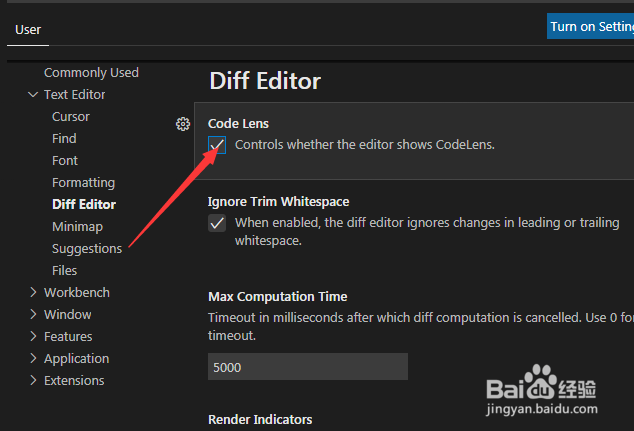
Task: Click the Extensions tree label
Action: click(74, 380)
